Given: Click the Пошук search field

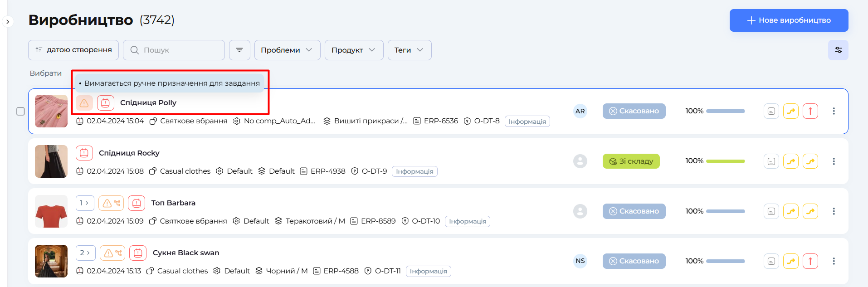Looking at the screenshot, I should (174, 50).
